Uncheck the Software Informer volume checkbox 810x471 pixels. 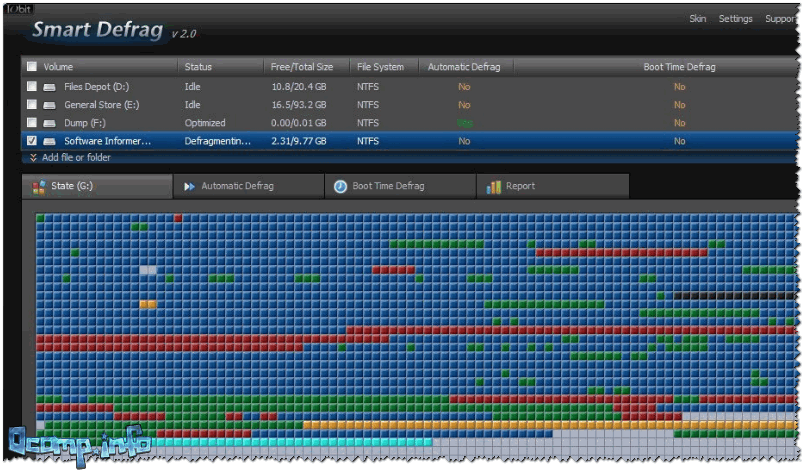pyautogui.click(x=32, y=140)
